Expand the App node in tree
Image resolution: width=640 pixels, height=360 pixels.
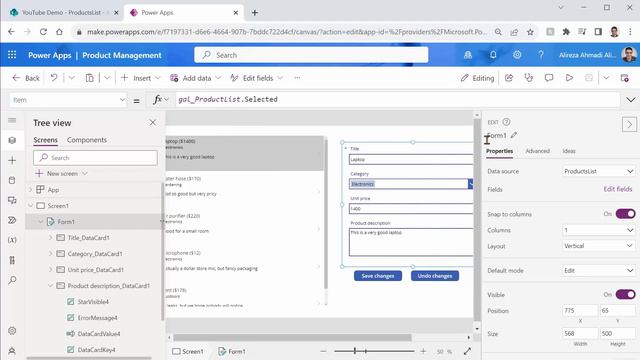point(30,189)
